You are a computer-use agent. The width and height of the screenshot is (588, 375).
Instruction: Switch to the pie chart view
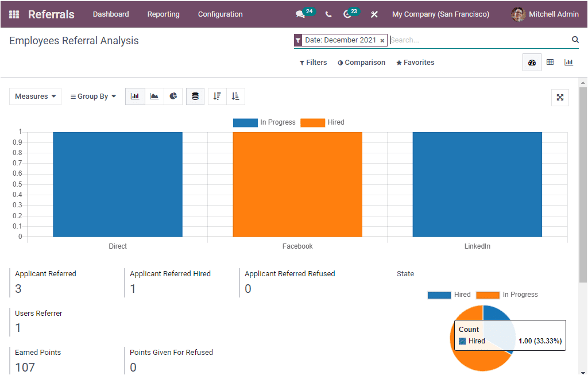tap(173, 96)
